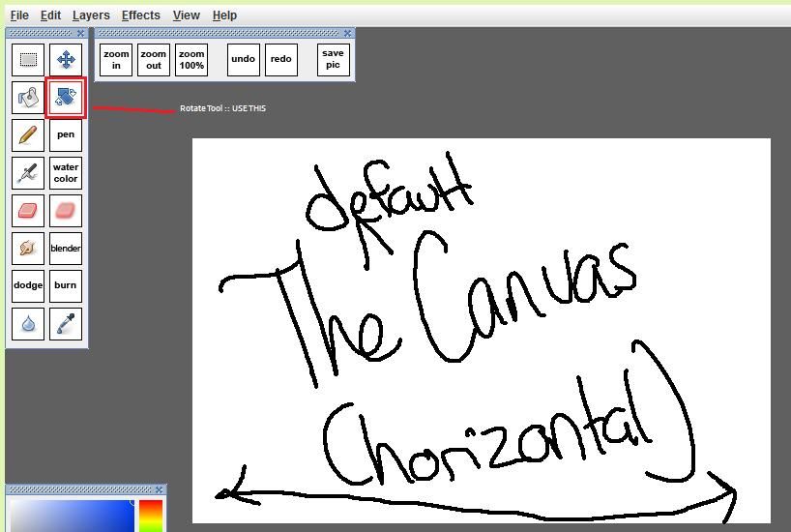The height and width of the screenshot is (532, 791).
Task: Select the rectangular marquee selection tool
Action: pyautogui.click(x=28, y=60)
